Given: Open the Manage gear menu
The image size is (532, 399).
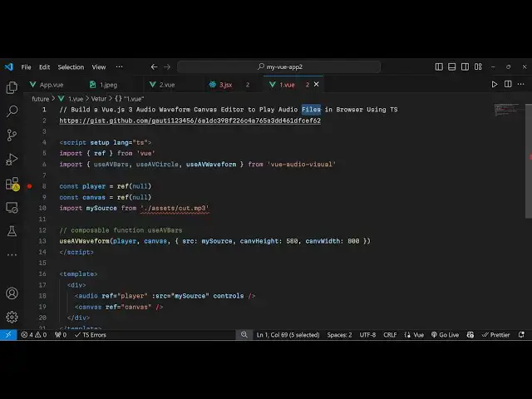Looking at the screenshot, I should tap(12, 317).
